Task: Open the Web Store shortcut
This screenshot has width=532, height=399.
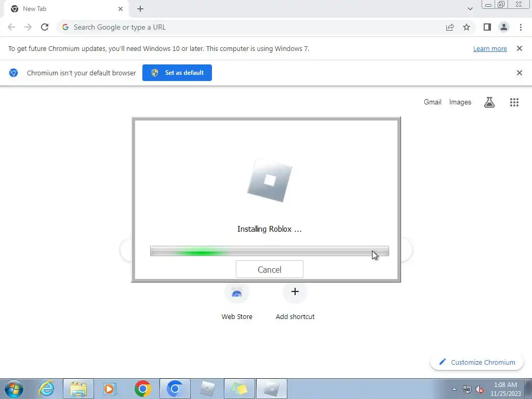Action: tap(237, 301)
